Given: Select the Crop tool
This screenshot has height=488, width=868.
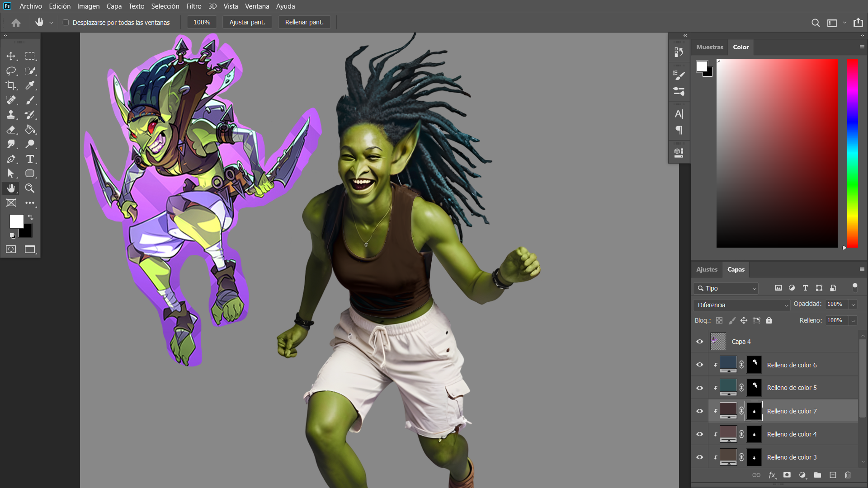Looking at the screenshot, I should pos(11,85).
